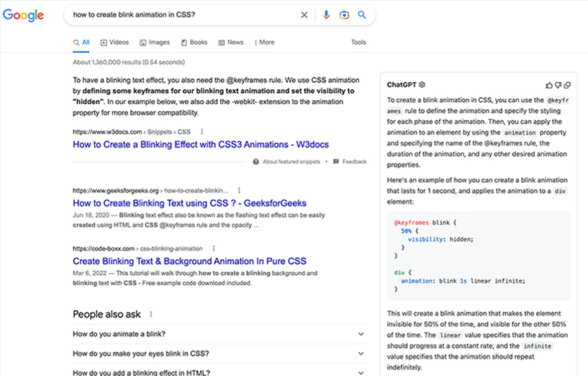Click the Feedback flag icon
Viewport: 588px width, 376px height.
(336, 161)
